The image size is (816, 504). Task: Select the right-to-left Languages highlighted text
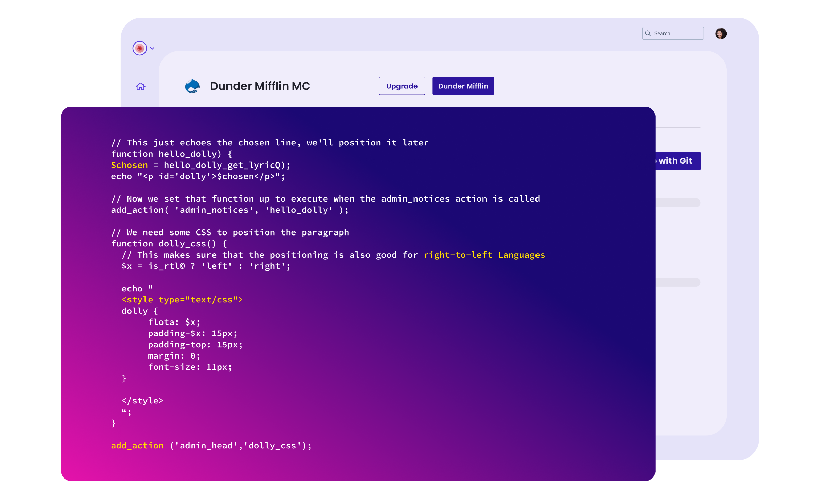(484, 254)
